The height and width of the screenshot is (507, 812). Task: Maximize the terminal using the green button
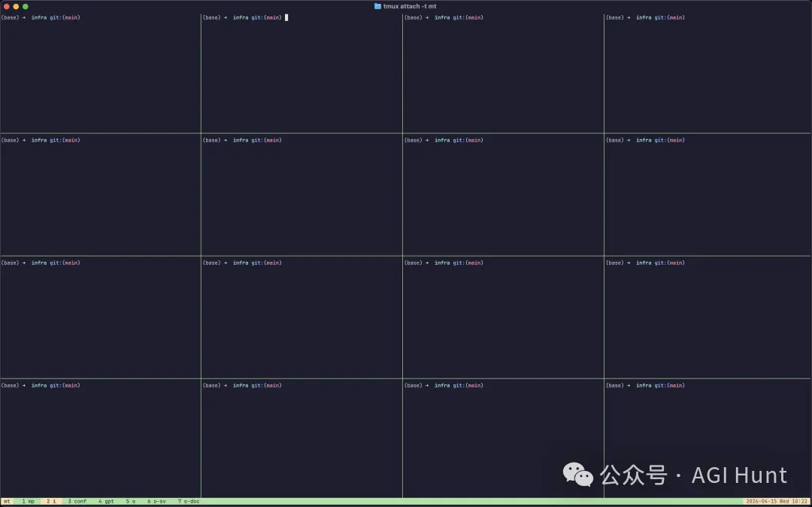point(25,6)
